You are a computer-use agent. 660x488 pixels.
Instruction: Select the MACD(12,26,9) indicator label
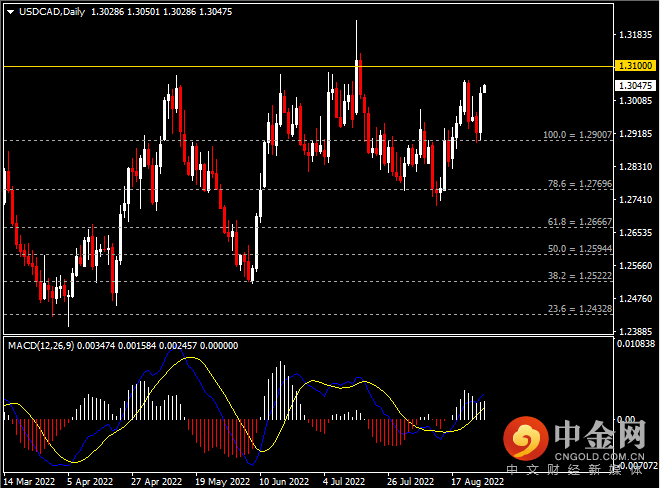(41, 346)
